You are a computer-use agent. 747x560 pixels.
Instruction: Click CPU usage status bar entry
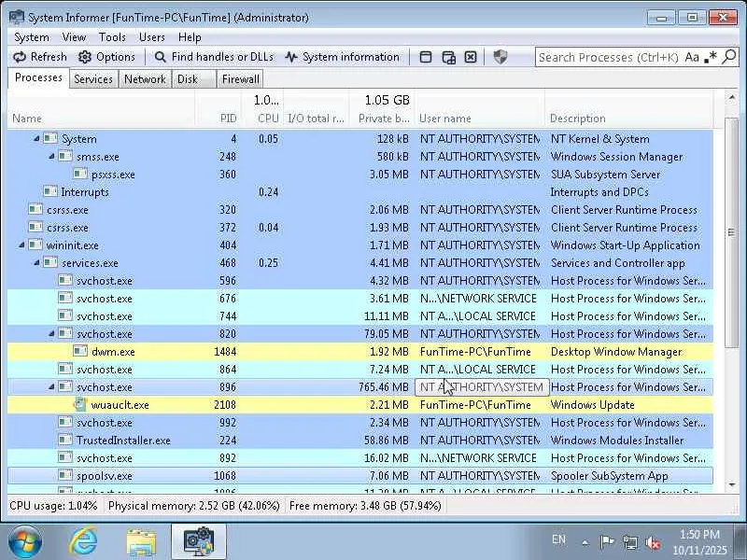[x=53, y=506]
